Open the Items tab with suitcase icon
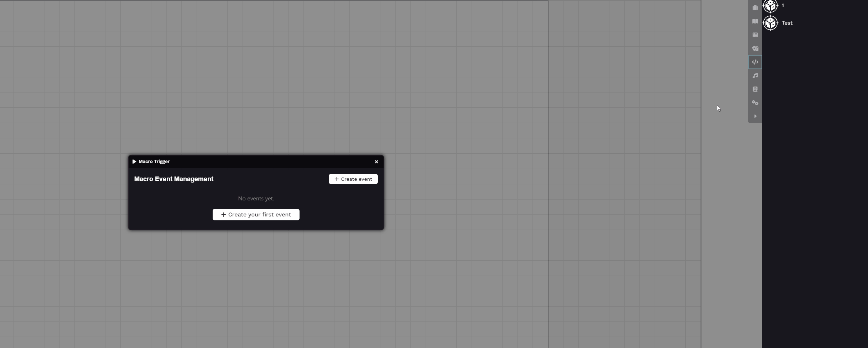The height and width of the screenshot is (348, 868). click(x=755, y=8)
